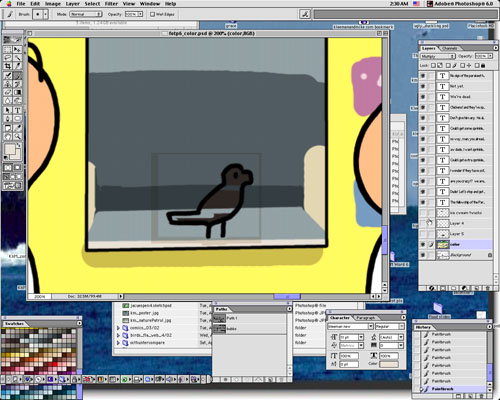This screenshot has height=400, width=500.
Task: Show the Layer 4 layer
Action: pyautogui.click(x=423, y=223)
